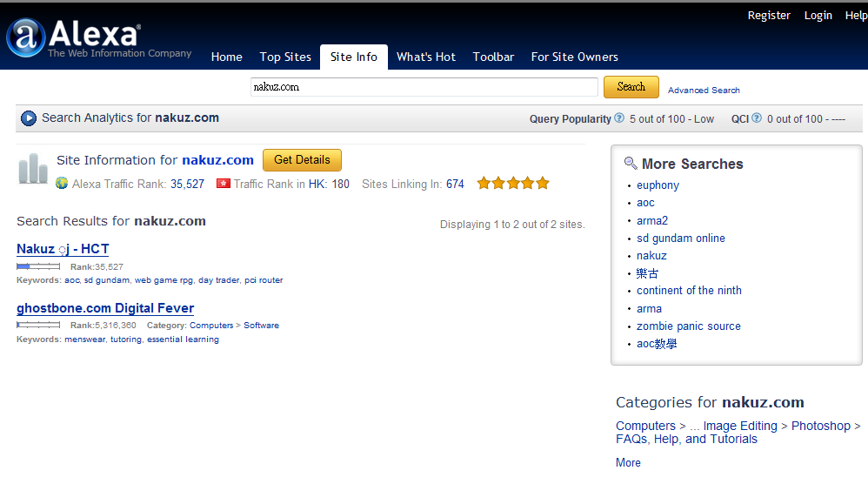The image size is (868, 484).
Task: Click the site info bar chart thumbnail
Action: [33, 168]
